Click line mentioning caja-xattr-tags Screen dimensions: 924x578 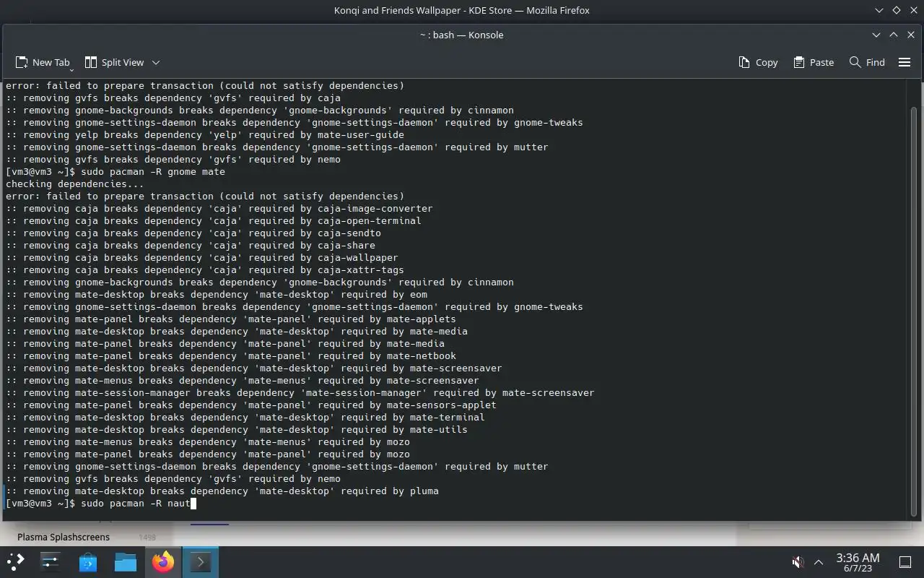(205, 269)
